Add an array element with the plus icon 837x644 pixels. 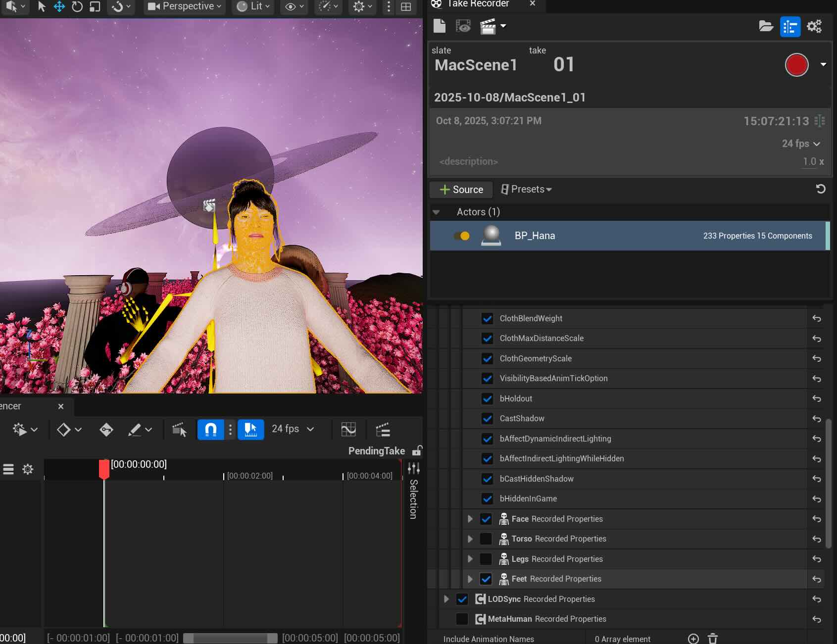pyautogui.click(x=693, y=639)
